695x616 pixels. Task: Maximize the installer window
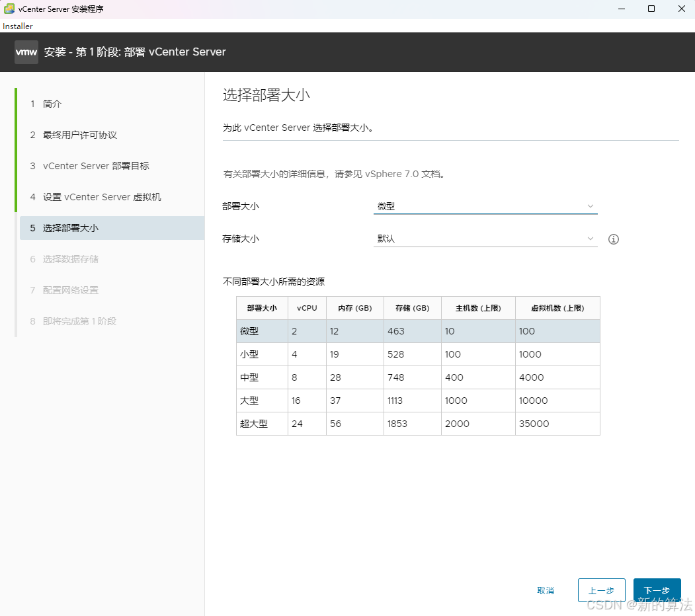[x=651, y=9]
